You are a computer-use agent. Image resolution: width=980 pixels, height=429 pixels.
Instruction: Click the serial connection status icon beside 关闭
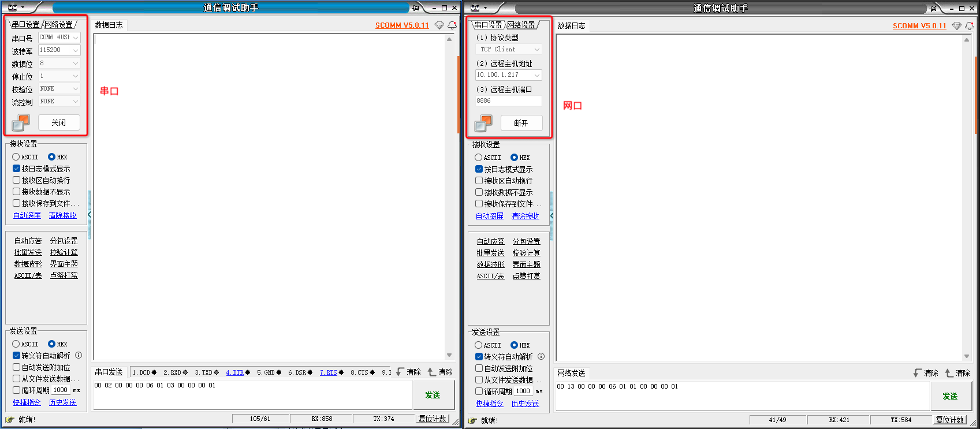click(21, 122)
